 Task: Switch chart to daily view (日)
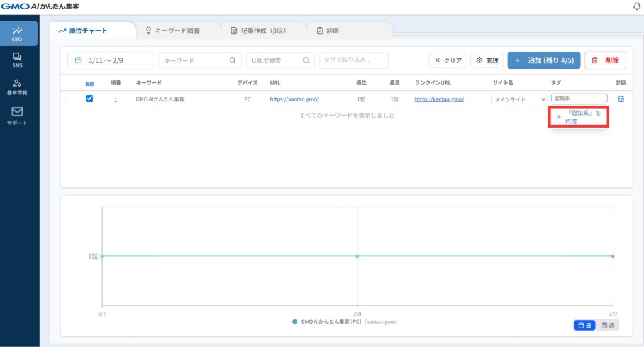(x=584, y=326)
